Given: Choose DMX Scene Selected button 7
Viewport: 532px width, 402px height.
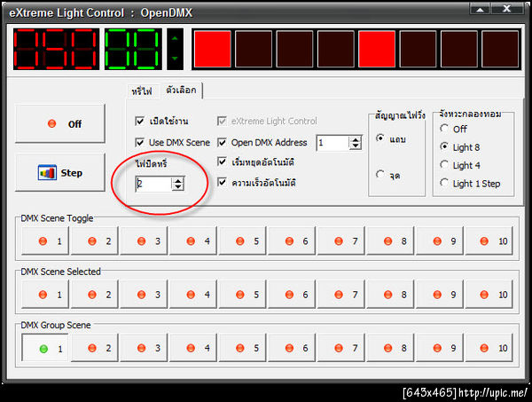Looking at the screenshot, I should point(341,295).
